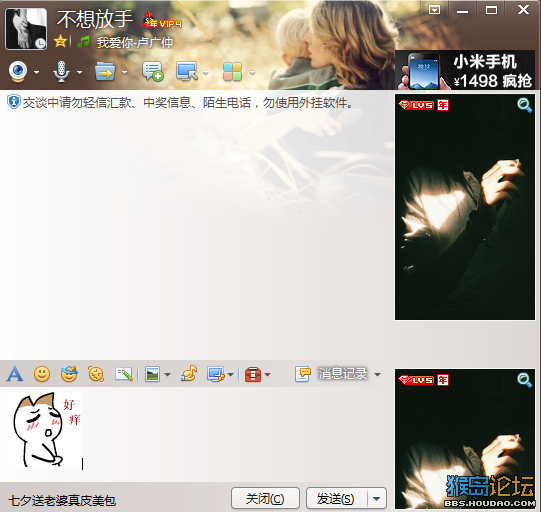
Task: Click the contact avatar in header
Action: click(26, 29)
